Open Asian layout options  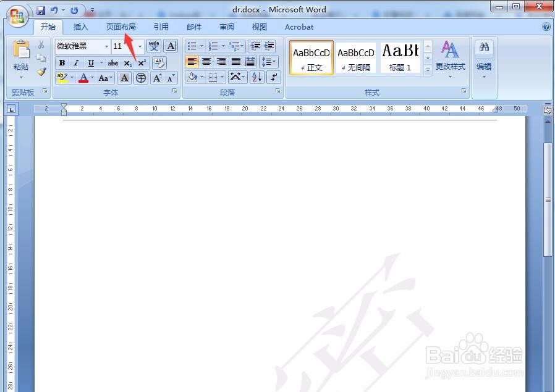pyautogui.click(x=237, y=77)
